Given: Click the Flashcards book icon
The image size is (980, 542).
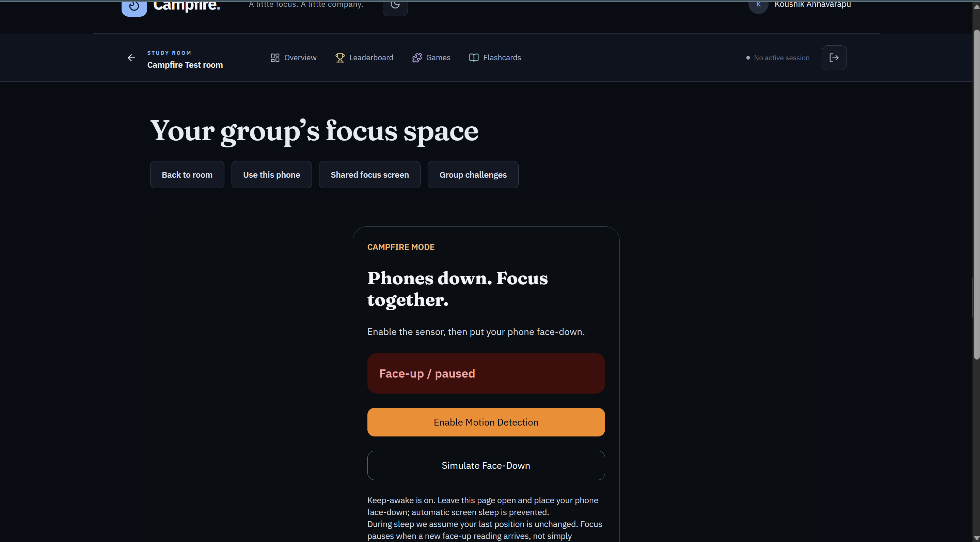Looking at the screenshot, I should 474,58.
